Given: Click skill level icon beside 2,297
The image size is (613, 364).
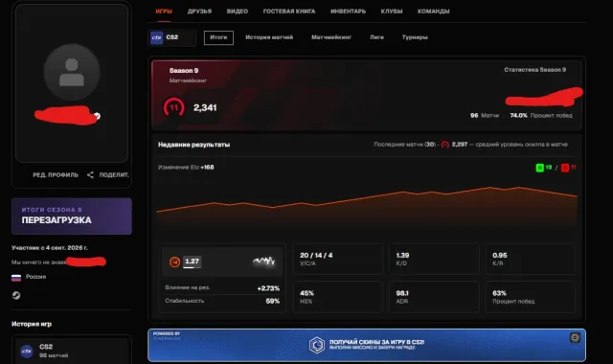Looking at the screenshot, I should tap(444, 145).
